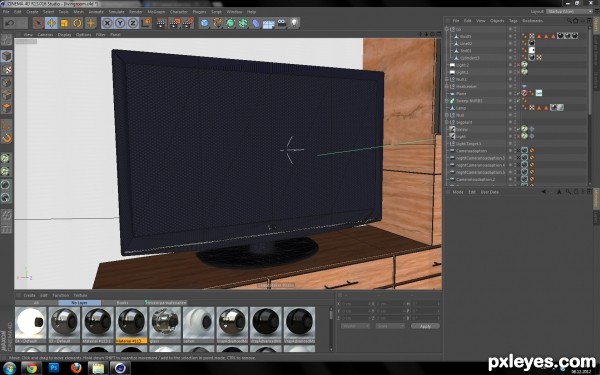Click the back arrow in Attribute Manager
Screen dimensions: 600x375
(543, 191)
